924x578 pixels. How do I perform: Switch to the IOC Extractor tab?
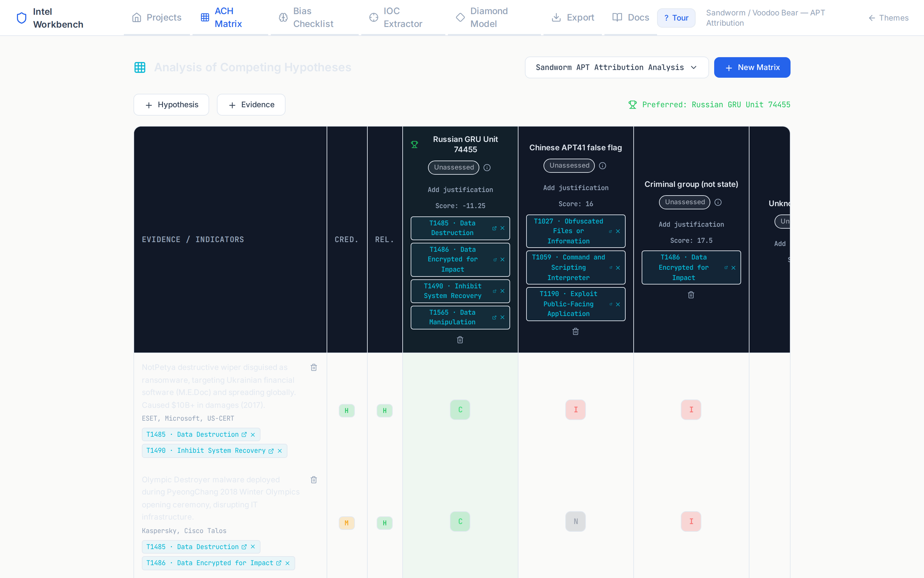(x=403, y=18)
